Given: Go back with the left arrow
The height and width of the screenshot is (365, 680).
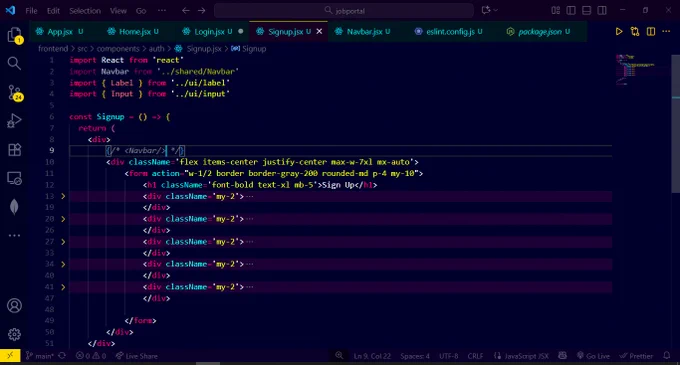Looking at the screenshot, I should 186,10.
